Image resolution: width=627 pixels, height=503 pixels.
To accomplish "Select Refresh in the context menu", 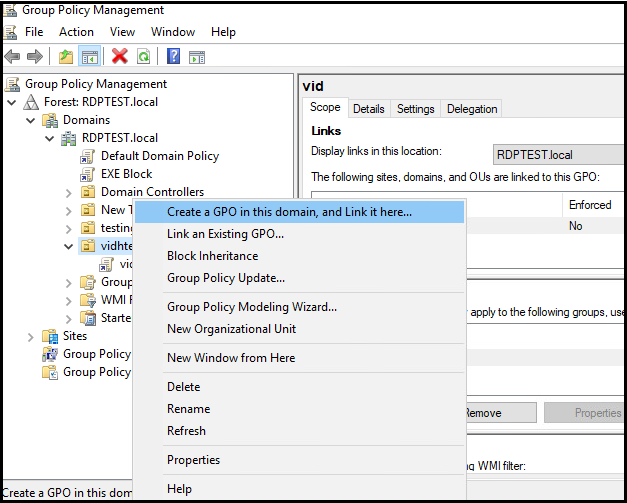I will tap(300, 431).
